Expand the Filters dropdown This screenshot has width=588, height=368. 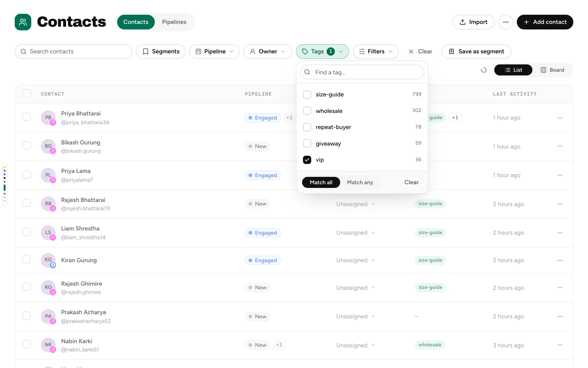[376, 52]
